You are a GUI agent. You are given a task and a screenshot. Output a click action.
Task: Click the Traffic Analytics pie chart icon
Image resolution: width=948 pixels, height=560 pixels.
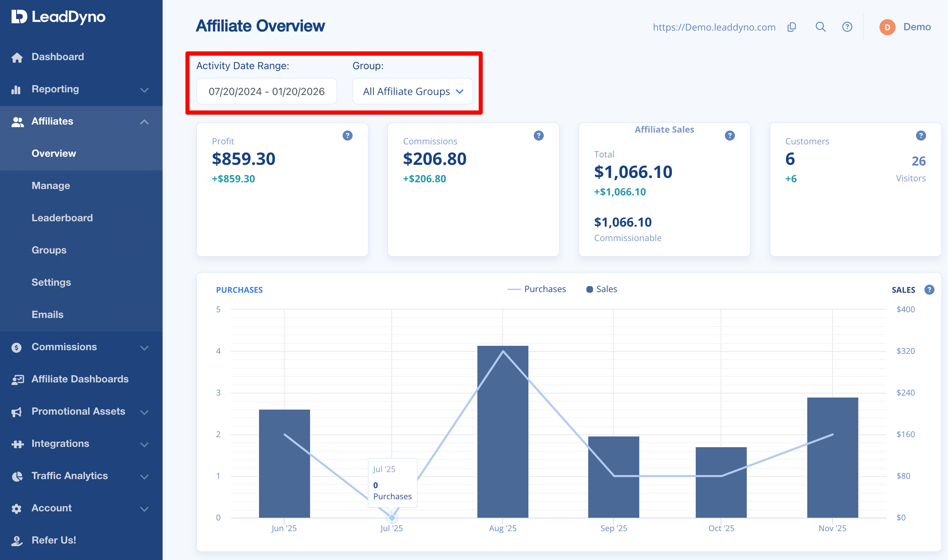point(17,476)
